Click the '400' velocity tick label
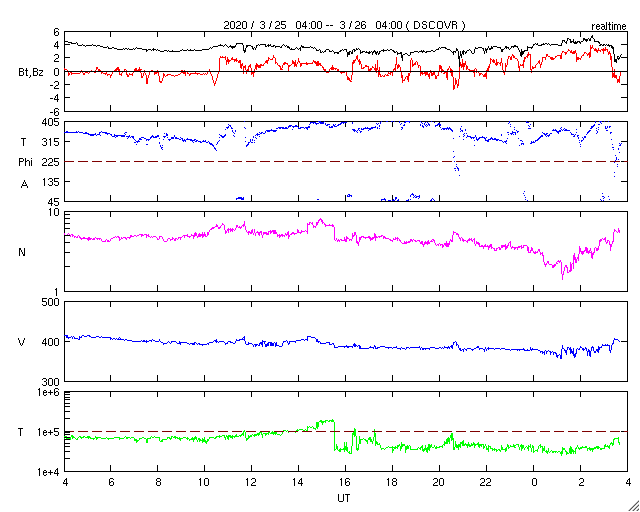640x512 pixels. coord(52,342)
